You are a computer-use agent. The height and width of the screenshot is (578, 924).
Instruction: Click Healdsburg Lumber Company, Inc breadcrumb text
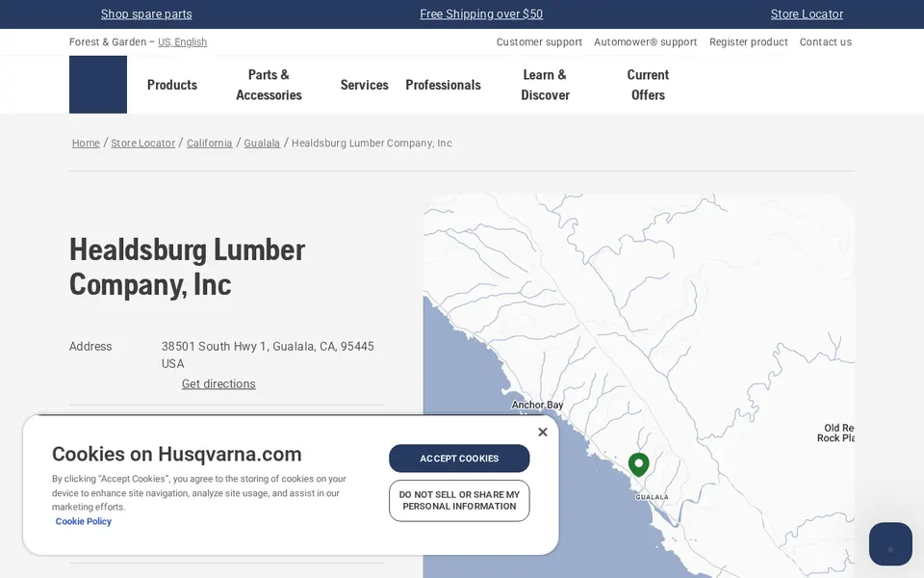(x=372, y=144)
